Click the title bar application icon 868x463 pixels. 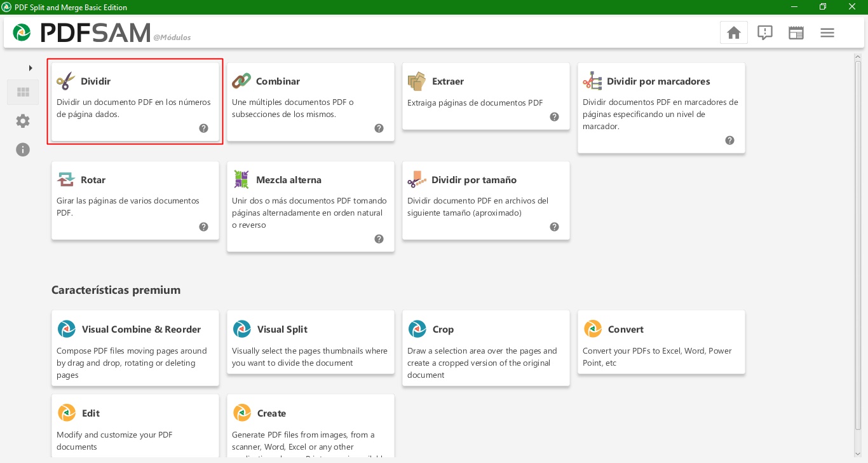(x=7, y=7)
